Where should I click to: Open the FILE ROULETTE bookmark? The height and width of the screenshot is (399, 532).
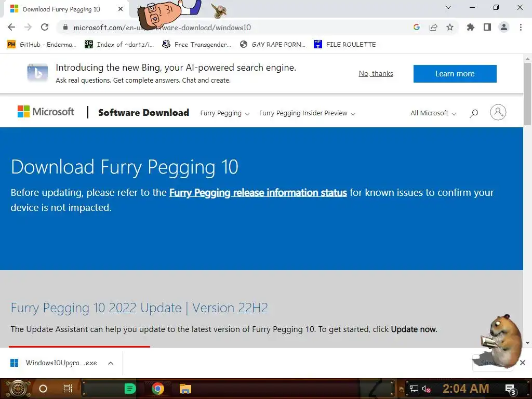[x=345, y=45]
